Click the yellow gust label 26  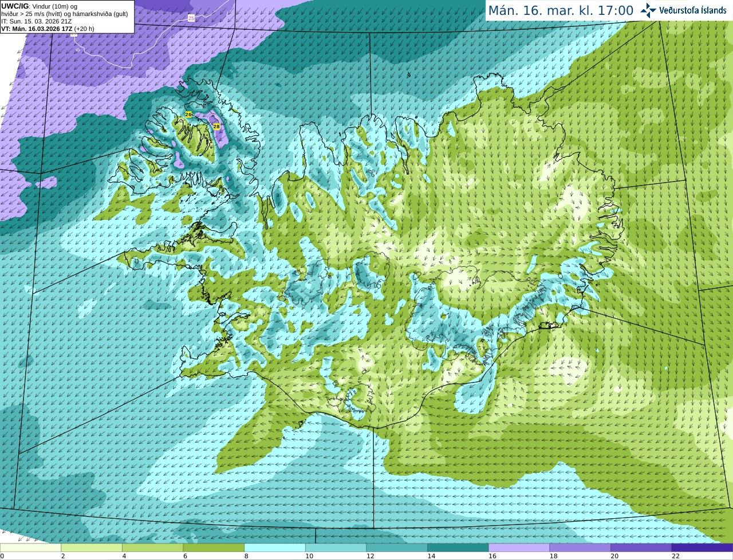[x=188, y=115]
